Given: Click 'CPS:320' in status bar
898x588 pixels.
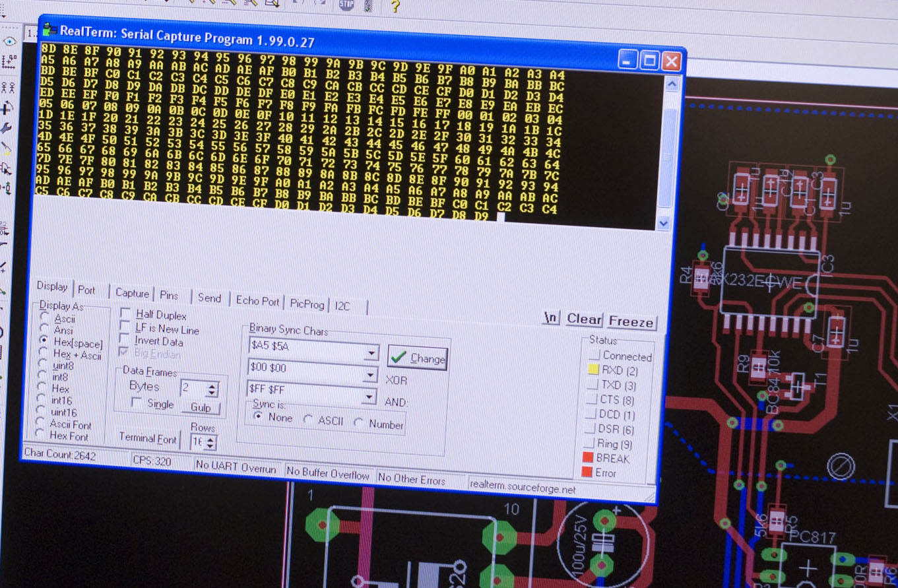Looking at the screenshot, I should [x=152, y=461].
